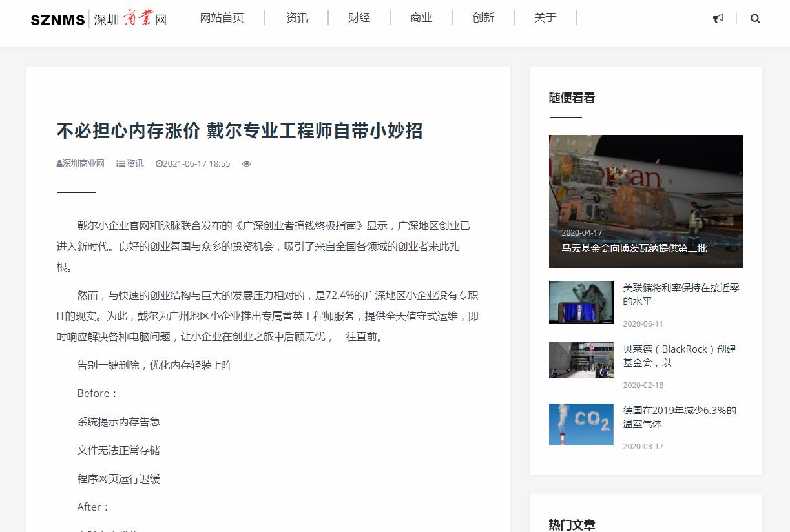Go to 网站首页 in the navigation

tap(222, 17)
